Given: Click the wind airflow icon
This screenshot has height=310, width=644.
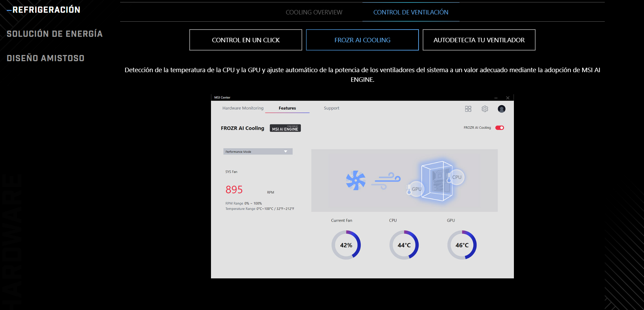Looking at the screenshot, I should coord(386,181).
